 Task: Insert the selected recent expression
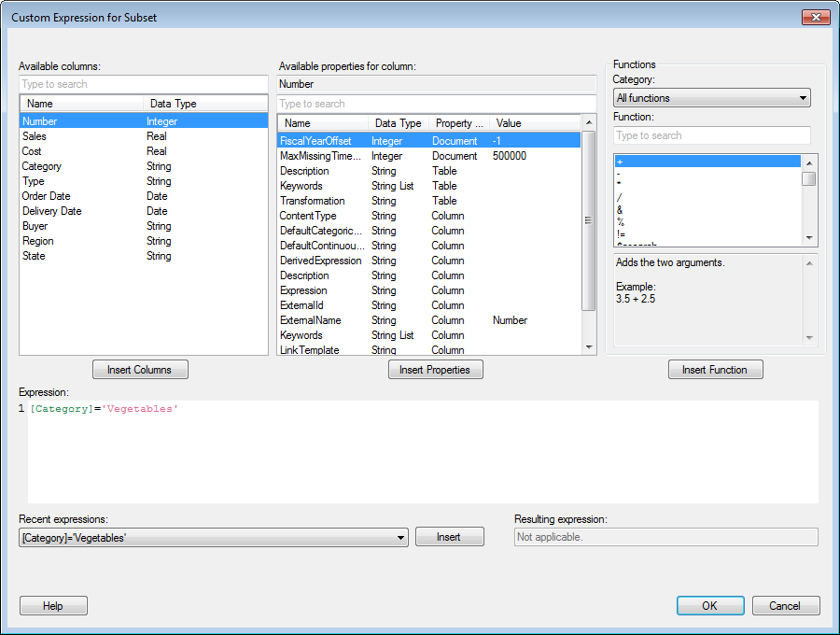449,537
